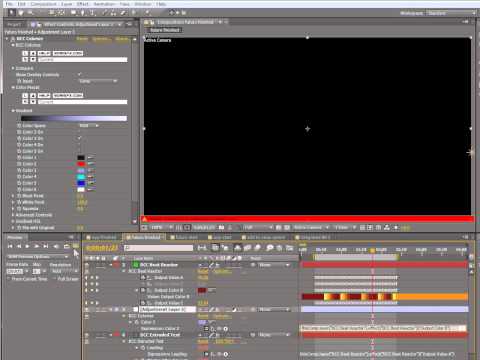Select the Zoom magnifier tool
This screenshot has width=480, height=360.
pyautogui.click(x=31, y=13)
